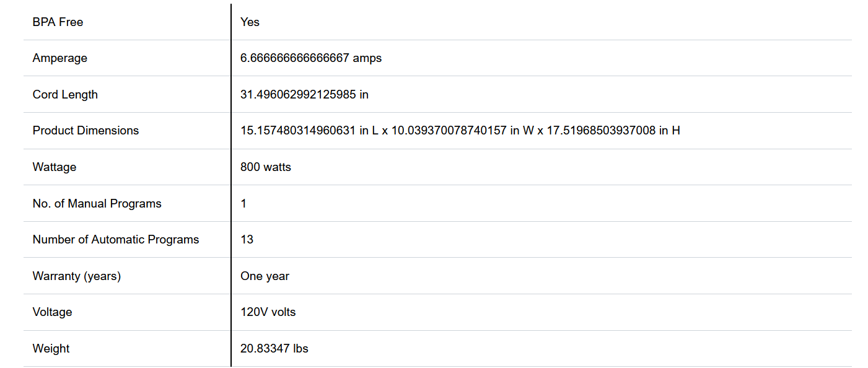868x368 pixels.
Task: Click the Cord Length label
Action: 65,95
